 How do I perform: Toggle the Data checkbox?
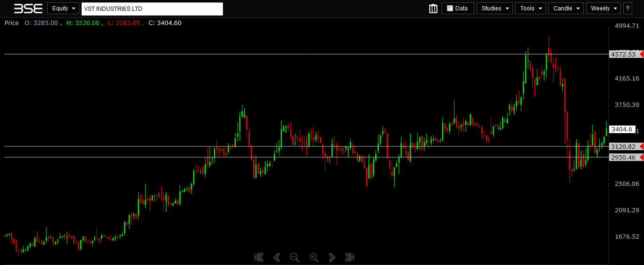click(450, 8)
